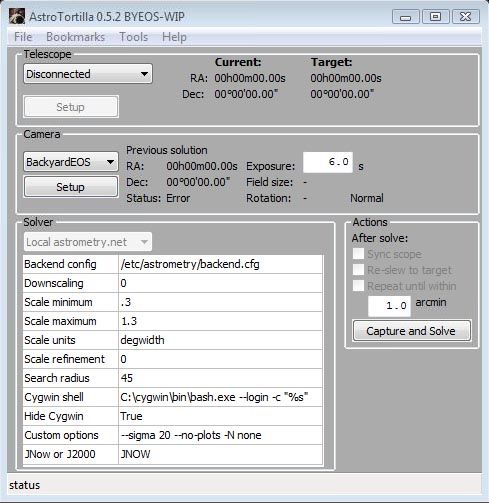
Task: Open the Local astrometry.net solver dropdown
Action: pos(88,242)
